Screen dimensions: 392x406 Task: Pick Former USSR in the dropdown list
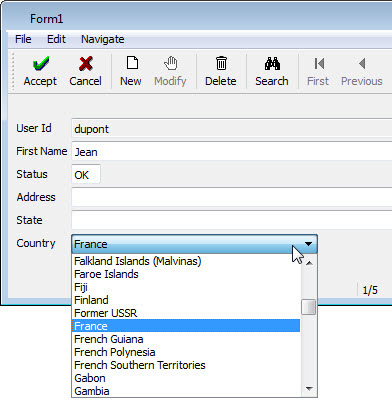coord(186,313)
